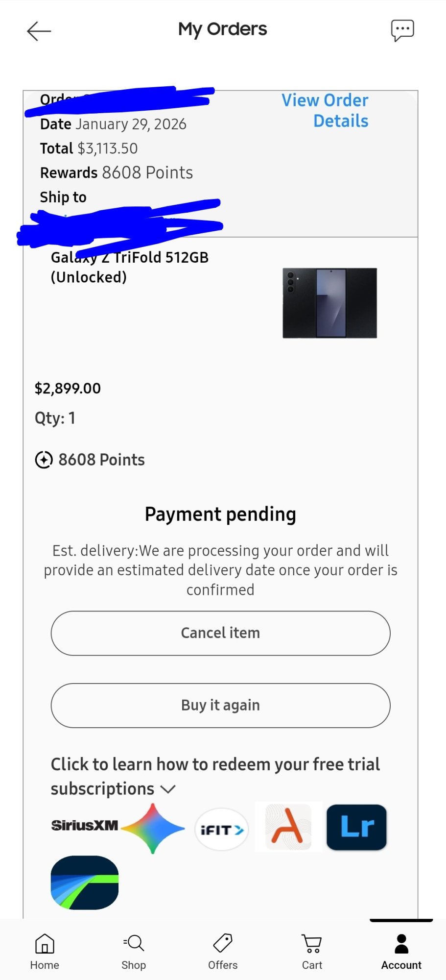Tap the back arrow icon
This screenshot has height=980, width=446.
tap(39, 31)
